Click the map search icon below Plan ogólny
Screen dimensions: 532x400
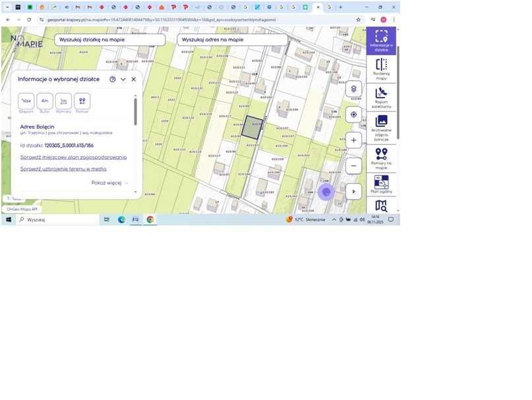(381, 206)
